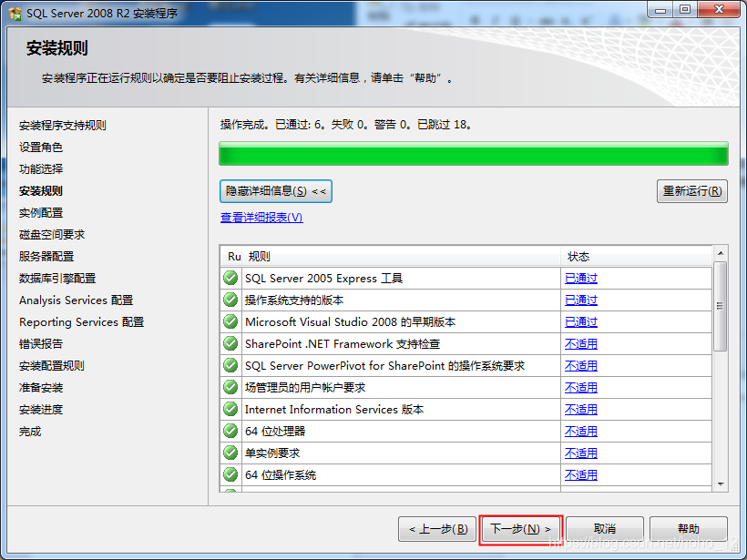
Task: Click the rule name 操作系统支持的版本
Action: point(294,300)
